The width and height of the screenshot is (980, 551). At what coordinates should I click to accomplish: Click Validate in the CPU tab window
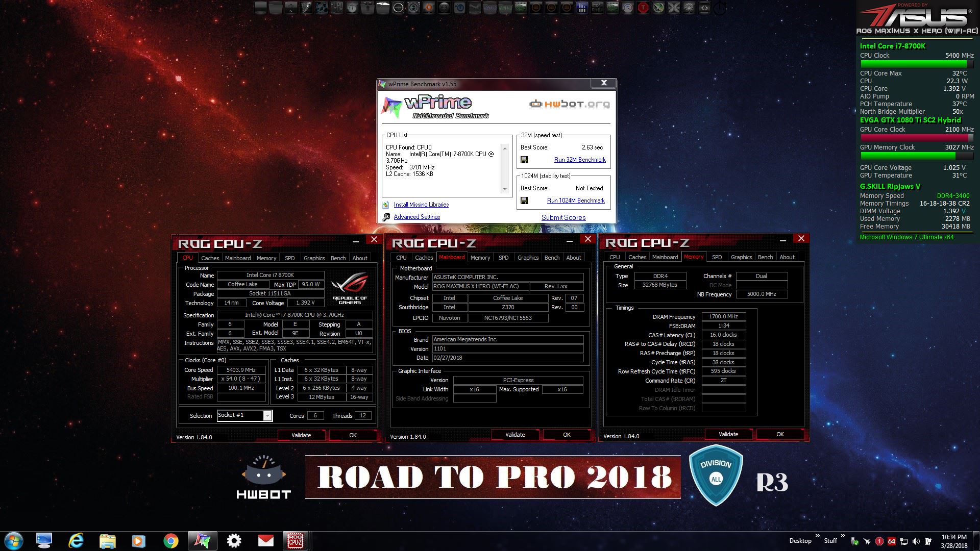(x=301, y=435)
